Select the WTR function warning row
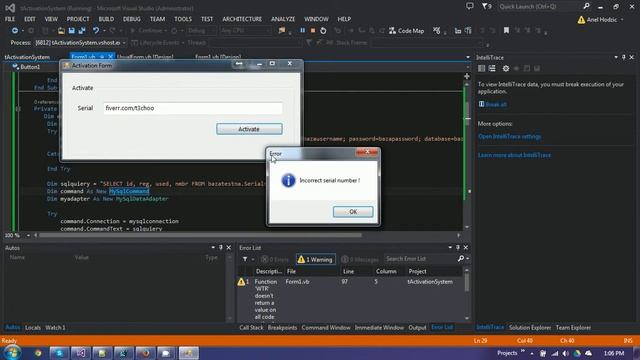 (351, 299)
